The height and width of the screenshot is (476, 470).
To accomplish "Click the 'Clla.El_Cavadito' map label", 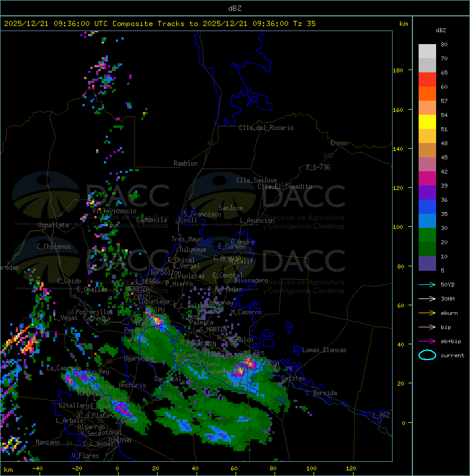I will tap(285, 187).
